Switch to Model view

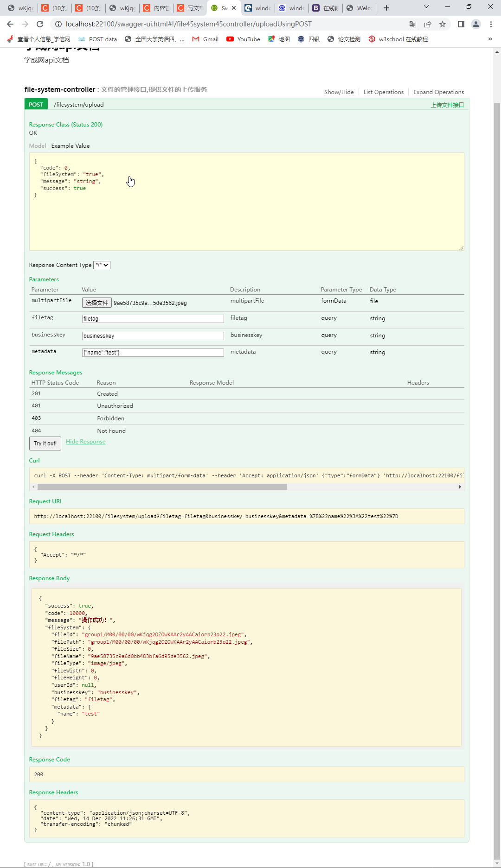click(38, 146)
